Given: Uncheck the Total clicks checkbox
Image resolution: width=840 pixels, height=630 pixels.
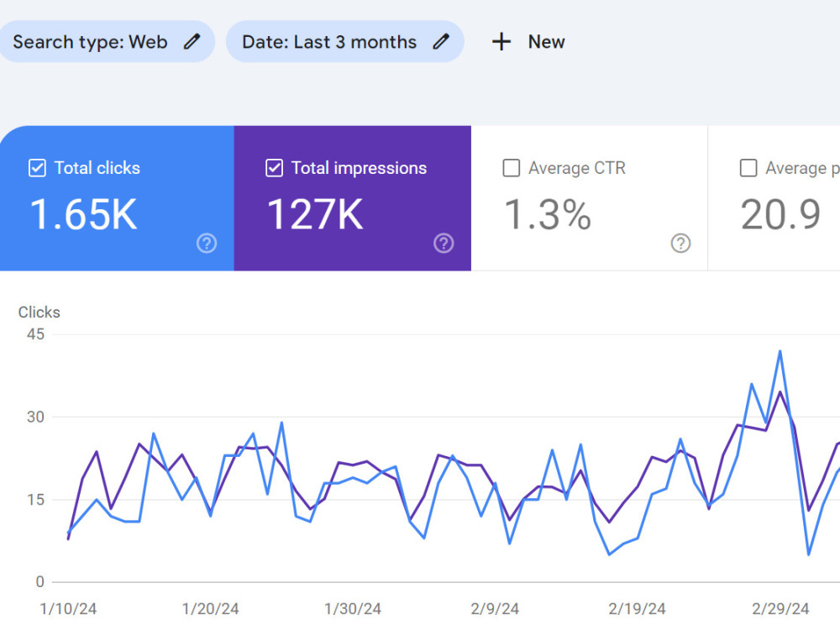Looking at the screenshot, I should [37, 168].
